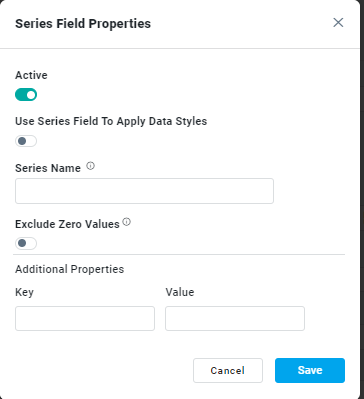Close the Series Field Properties dialog
This screenshot has width=364, height=399.
click(x=338, y=23)
